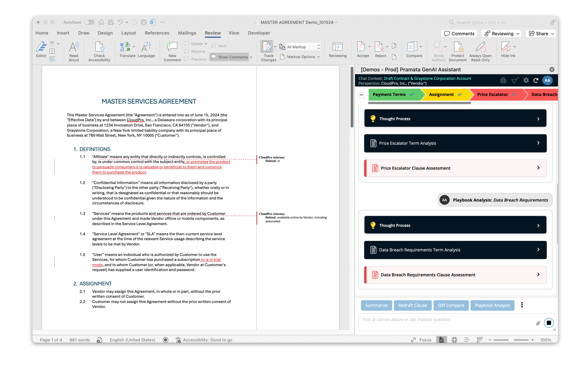The width and height of the screenshot is (588, 370).
Task: Toggle Focus mode in status bar
Action: (421, 340)
